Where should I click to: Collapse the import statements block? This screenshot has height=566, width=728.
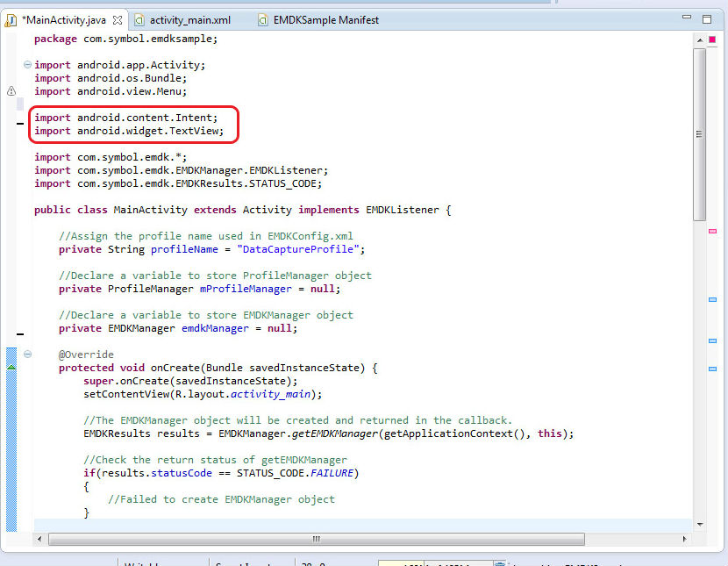coord(27,65)
